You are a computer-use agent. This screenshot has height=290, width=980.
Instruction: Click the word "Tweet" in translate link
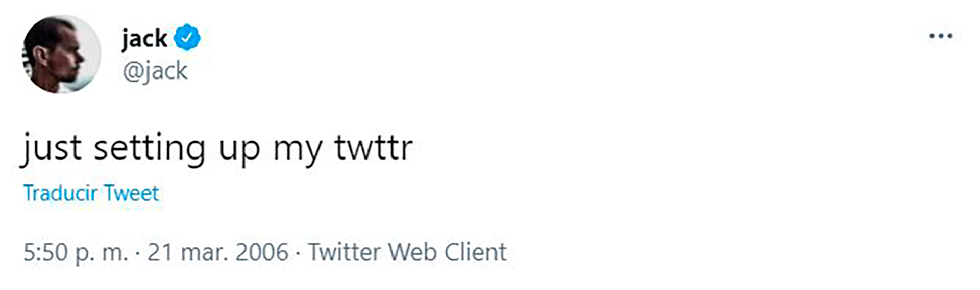click(132, 193)
